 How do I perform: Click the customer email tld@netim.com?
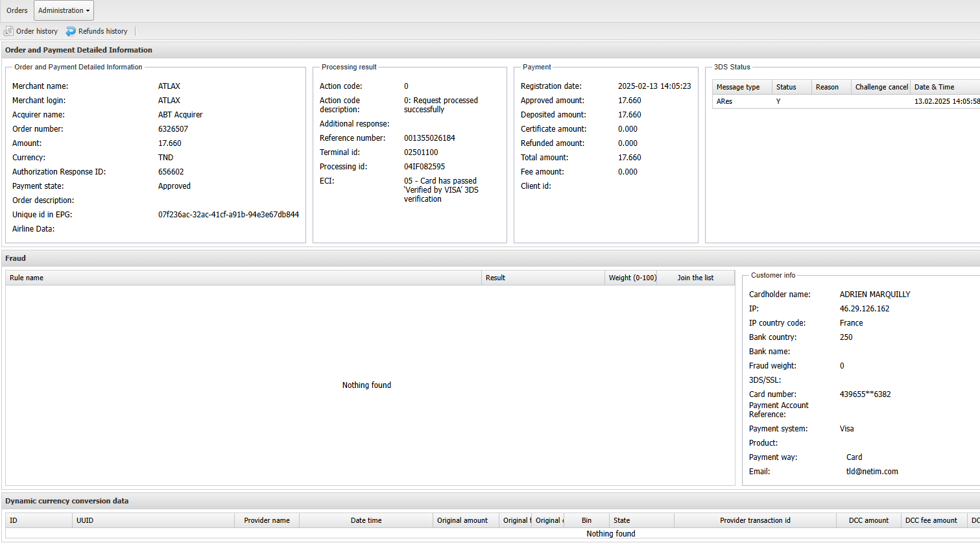point(872,472)
